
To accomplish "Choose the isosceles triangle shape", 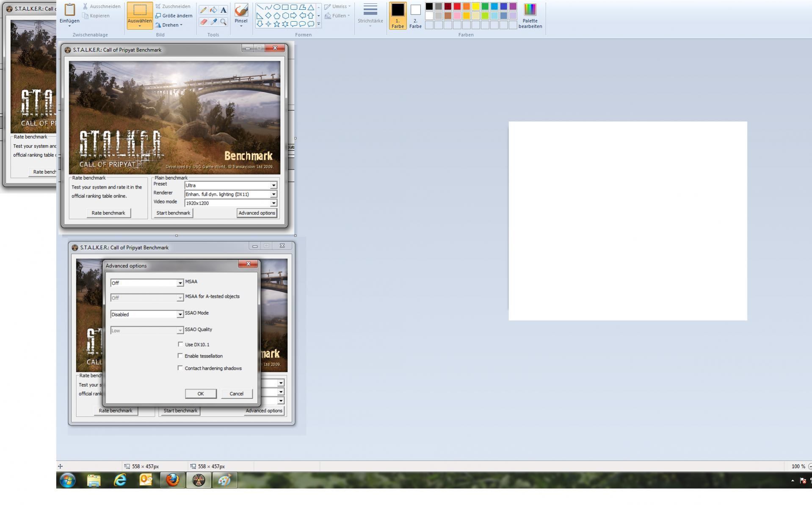I will click(311, 7).
